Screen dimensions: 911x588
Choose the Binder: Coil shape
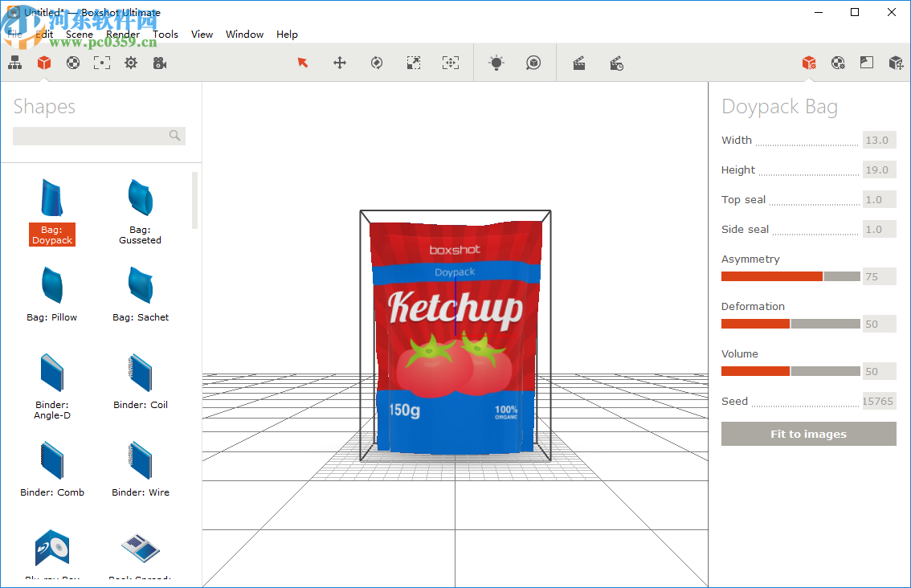coord(140,381)
